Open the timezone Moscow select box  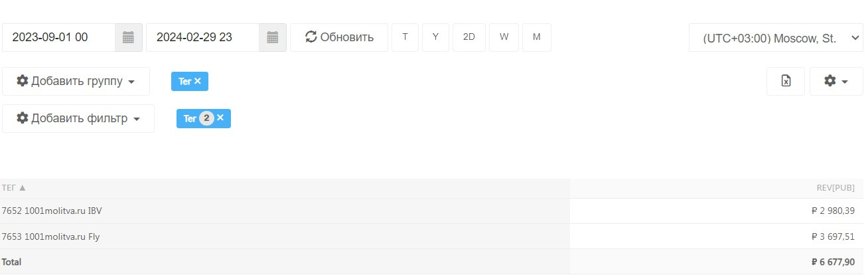[775, 38]
